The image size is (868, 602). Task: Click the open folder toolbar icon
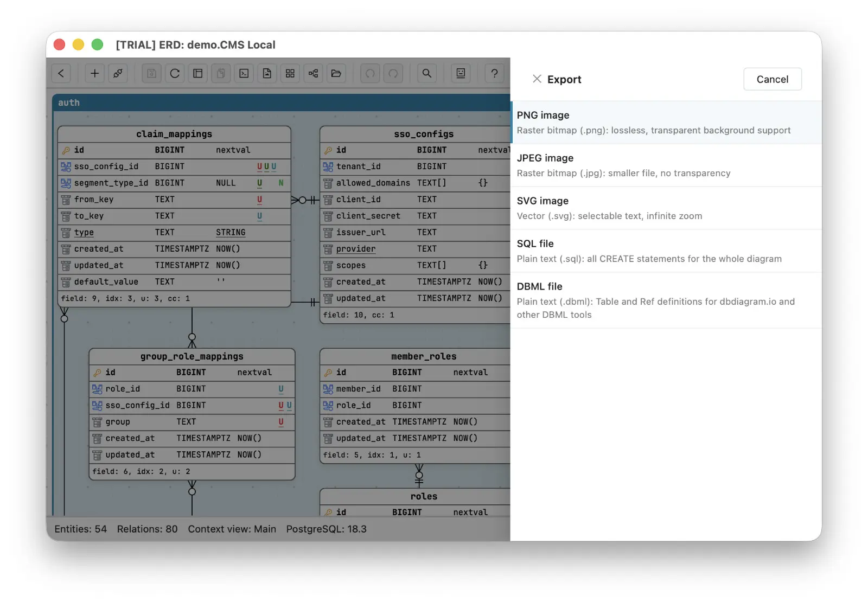coord(336,73)
